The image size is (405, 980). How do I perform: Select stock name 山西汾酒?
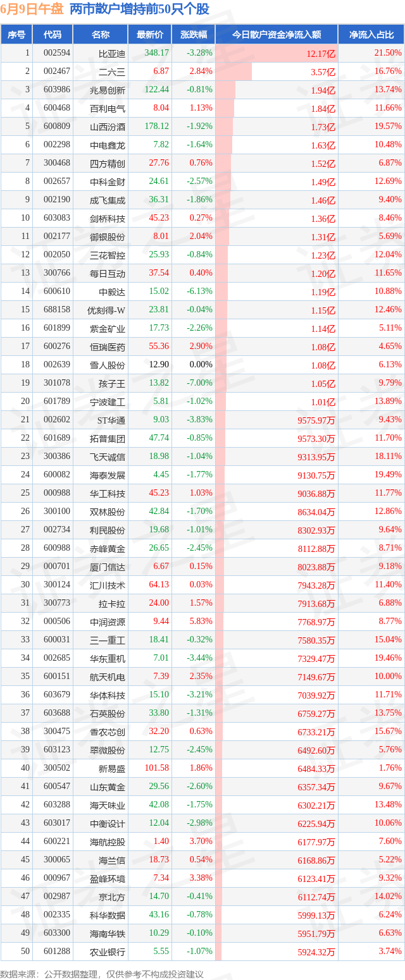[x=108, y=126]
